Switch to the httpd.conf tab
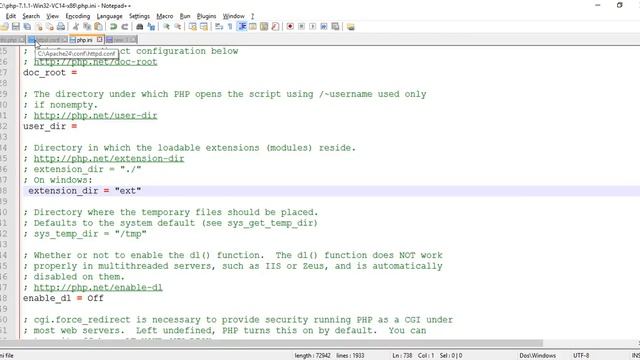This screenshot has height=360, width=640. (48, 40)
